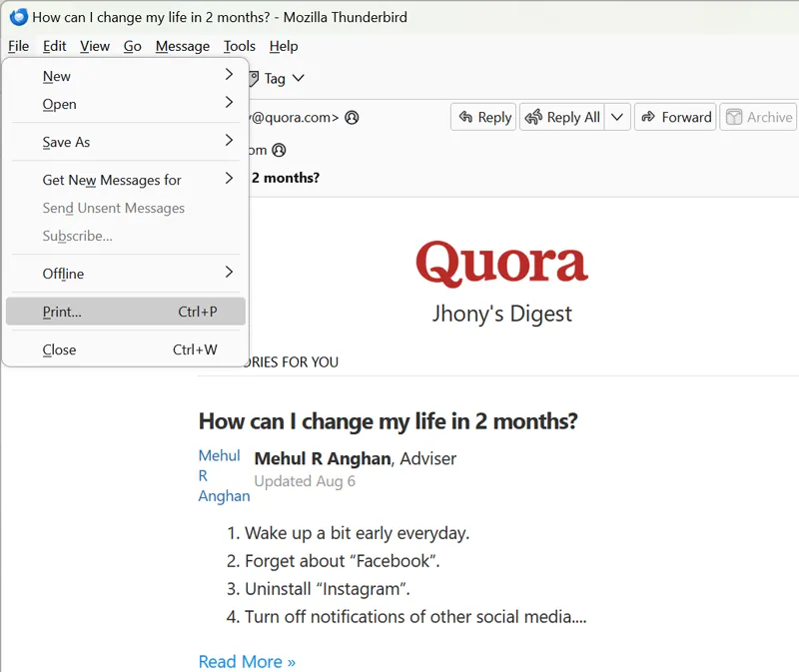Click 'Turn off notifications' list item

pyautogui.click(x=406, y=617)
